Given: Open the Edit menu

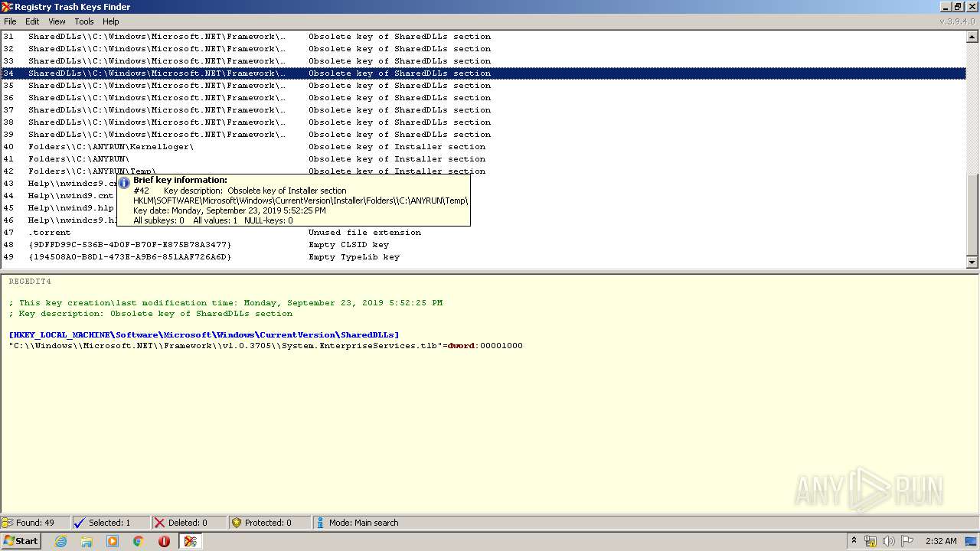Looking at the screenshot, I should [32, 21].
